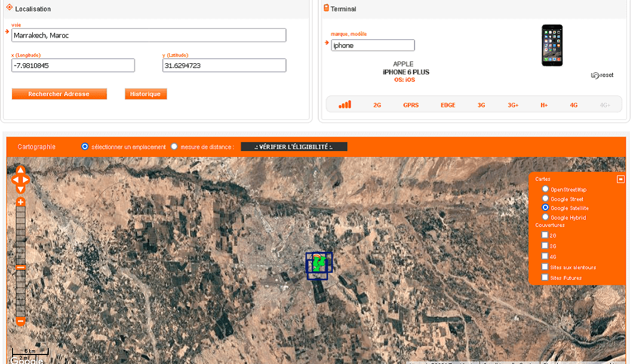The image size is (633, 364).
Task: Enable the Sites Futures checkbox
Action: tap(545, 277)
